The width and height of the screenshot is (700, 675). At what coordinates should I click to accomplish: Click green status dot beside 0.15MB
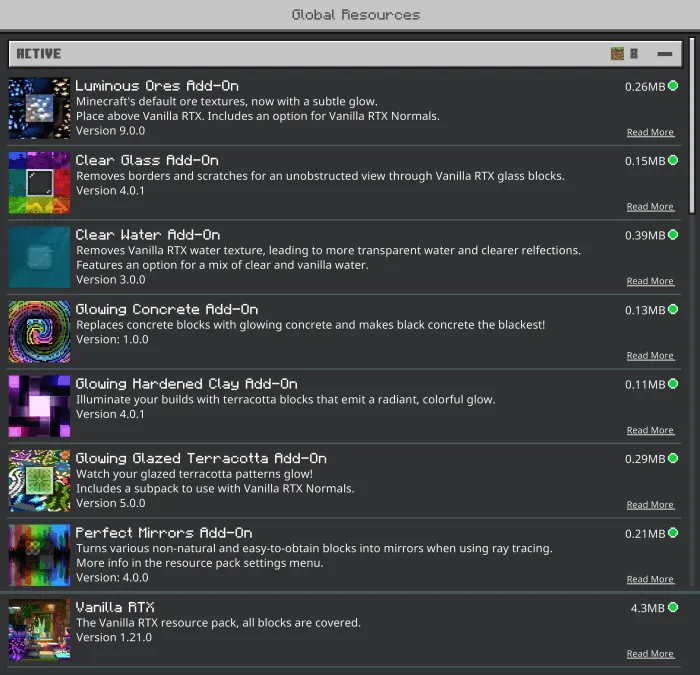673,160
